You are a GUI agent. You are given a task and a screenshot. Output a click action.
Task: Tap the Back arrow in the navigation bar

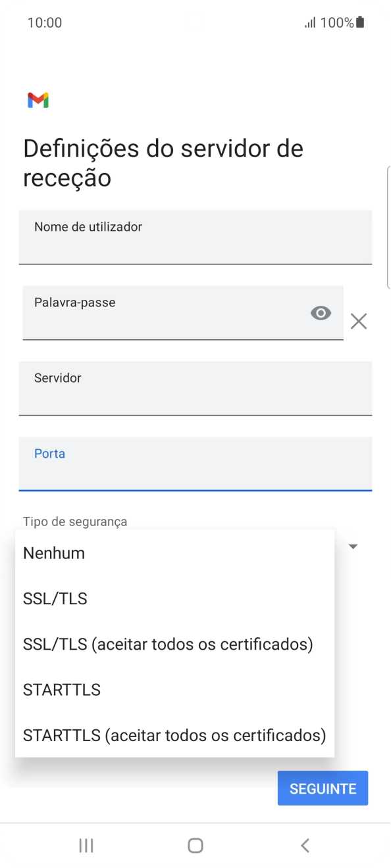tap(304, 846)
